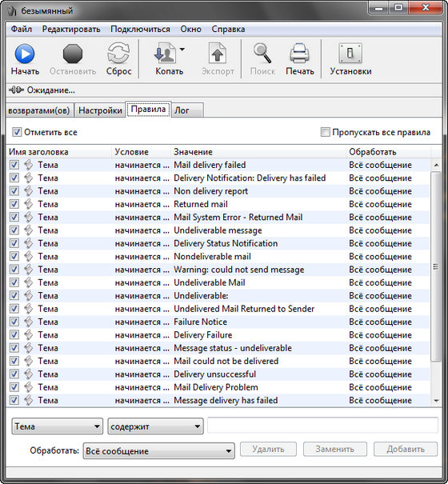448x484 pixels.
Task: Enable Пропускать все правила checkbox
Action: pyautogui.click(x=325, y=132)
